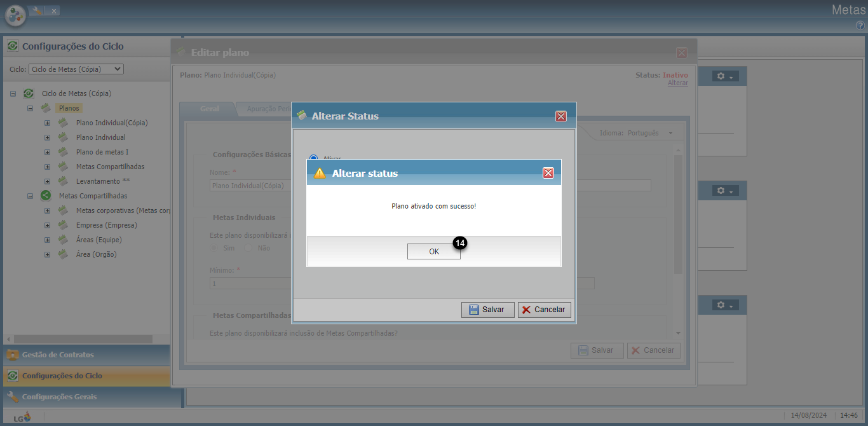
Task: Click the Ciclo de Metas (Cópia) cycle icon
Action: pyautogui.click(x=29, y=93)
